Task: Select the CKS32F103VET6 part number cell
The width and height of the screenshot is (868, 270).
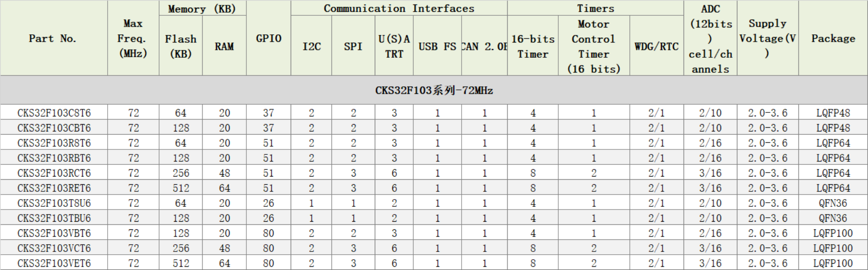Action: tap(54, 263)
